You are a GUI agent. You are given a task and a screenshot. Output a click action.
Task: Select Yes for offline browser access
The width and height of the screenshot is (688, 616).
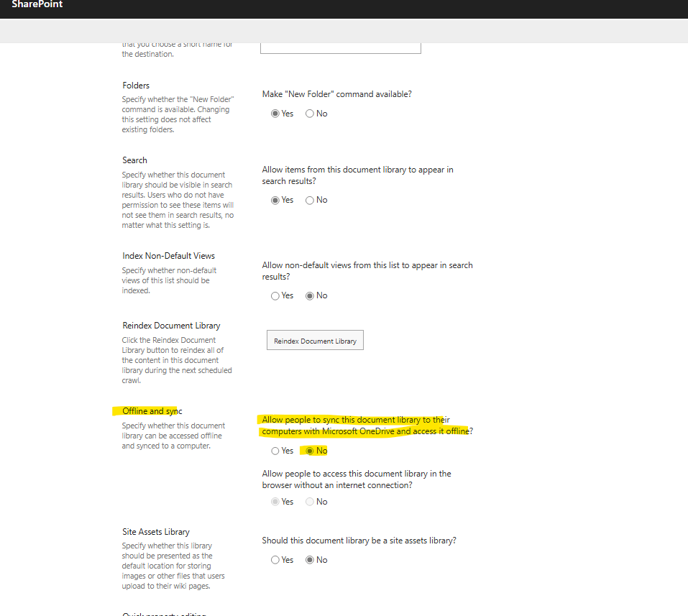275,502
